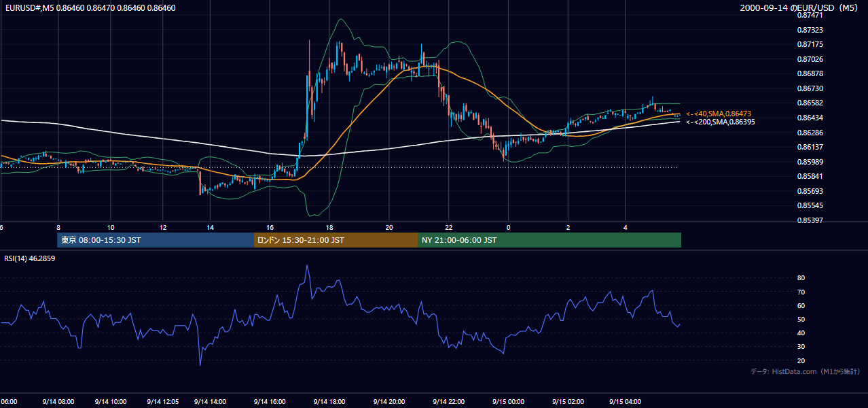Click price level 0.86286 on price axis
Screen dimensions: 868x408
tap(810, 133)
